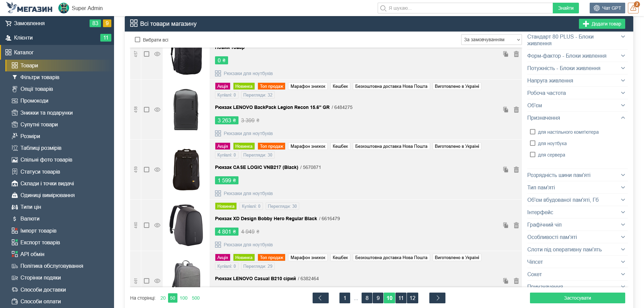Select checkbox for product row 458
Image resolution: width=644 pixels, height=308 pixels.
[x=147, y=110]
